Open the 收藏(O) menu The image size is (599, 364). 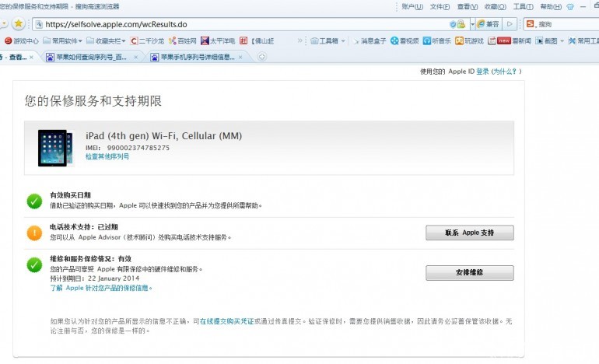click(x=495, y=6)
